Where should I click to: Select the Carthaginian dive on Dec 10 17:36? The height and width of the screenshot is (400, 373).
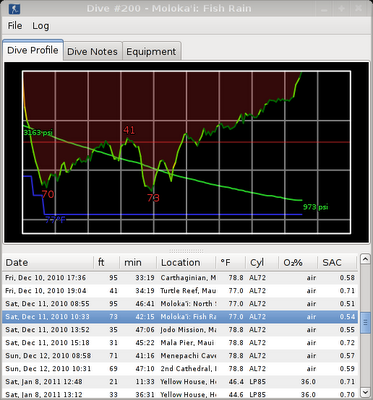tap(180, 278)
